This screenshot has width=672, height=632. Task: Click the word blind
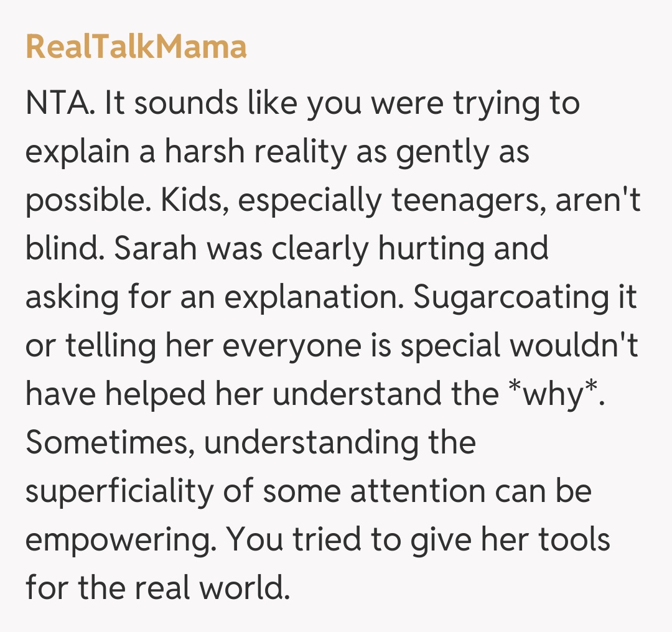(x=60, y=249)
